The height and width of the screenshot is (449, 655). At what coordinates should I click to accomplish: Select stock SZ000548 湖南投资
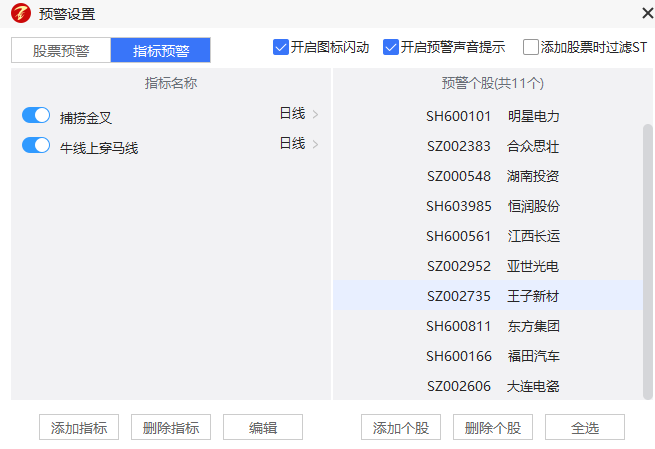point(488,176)
